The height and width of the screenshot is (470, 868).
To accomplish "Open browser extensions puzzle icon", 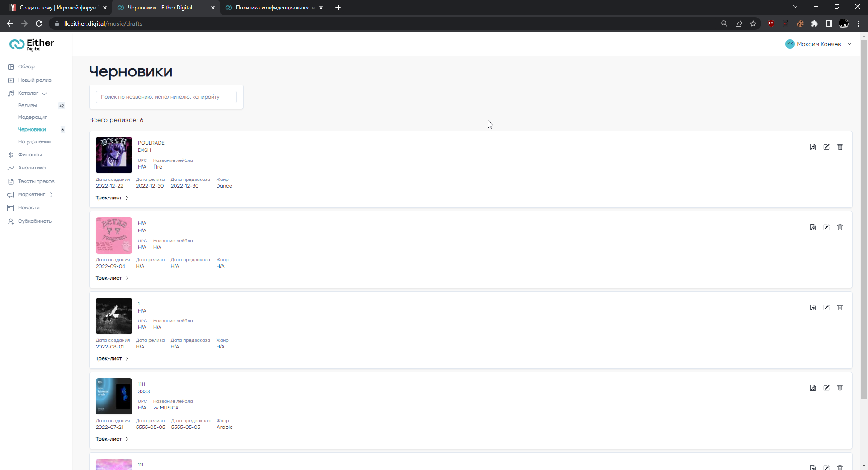I will click(815, 23).
